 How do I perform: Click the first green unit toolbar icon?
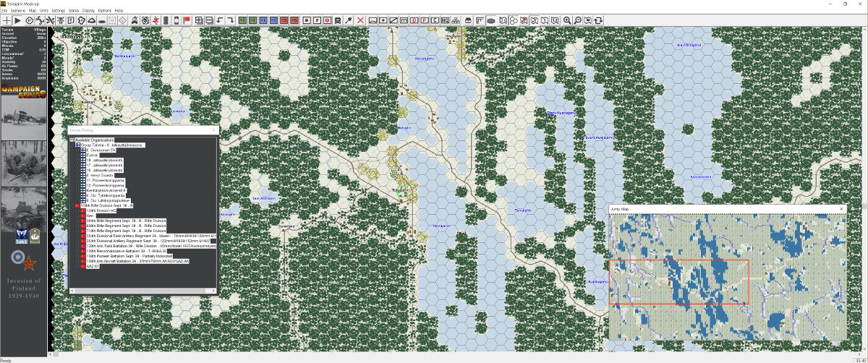[243, 20]
